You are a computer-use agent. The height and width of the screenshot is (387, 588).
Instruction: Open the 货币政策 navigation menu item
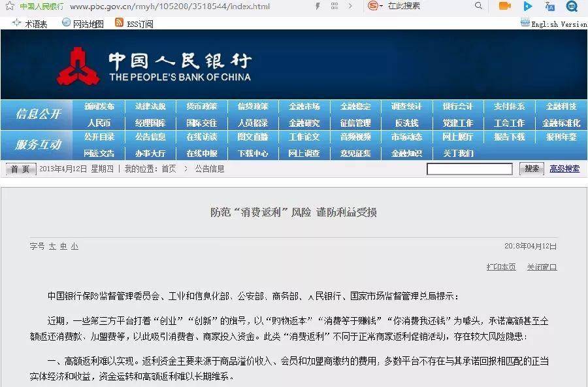(201, 107)
